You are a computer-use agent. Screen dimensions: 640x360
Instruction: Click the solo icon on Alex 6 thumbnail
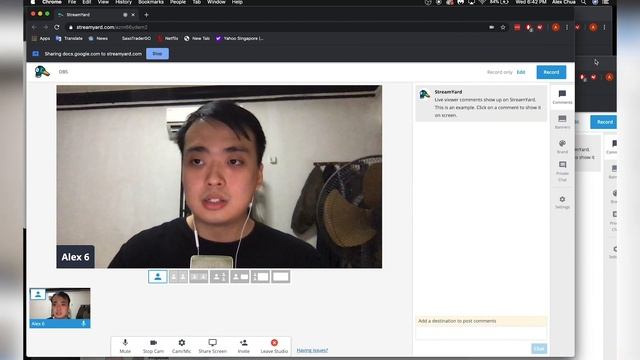(x=38, y=294)
